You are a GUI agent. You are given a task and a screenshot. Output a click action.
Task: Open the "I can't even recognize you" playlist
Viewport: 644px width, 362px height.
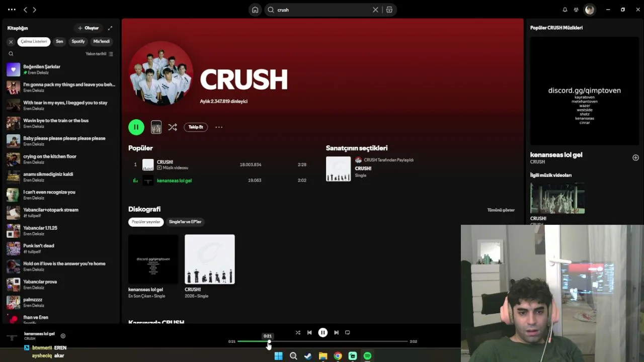point(61,195)
